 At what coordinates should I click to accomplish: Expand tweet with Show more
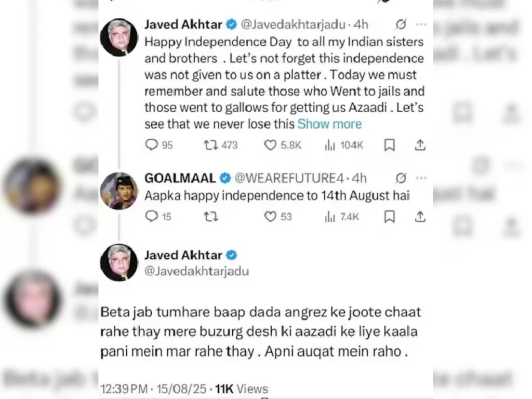click(x=329, y=124)
